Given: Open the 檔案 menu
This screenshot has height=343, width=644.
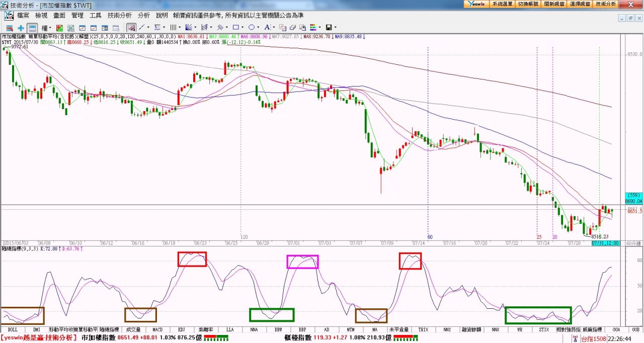Looking at the screenshot, I should 23,16.
